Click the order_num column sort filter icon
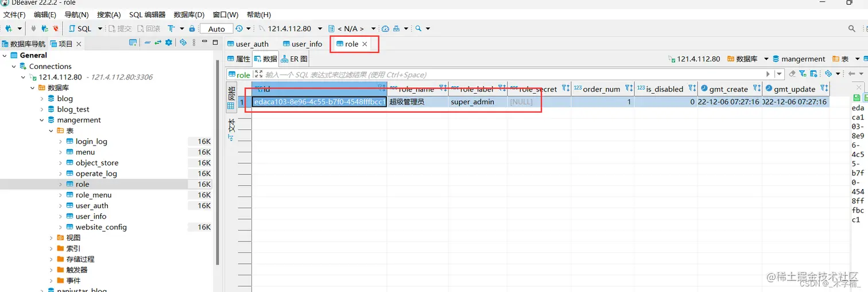This screenshot has height=292, width=868. 629,89
